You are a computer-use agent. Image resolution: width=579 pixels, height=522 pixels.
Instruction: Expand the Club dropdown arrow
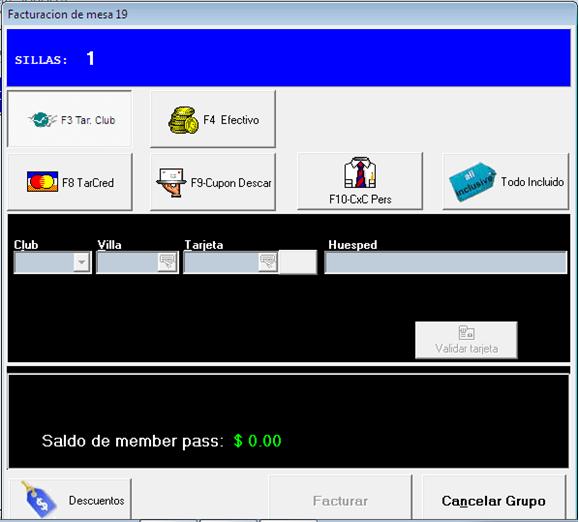[82, 262]
